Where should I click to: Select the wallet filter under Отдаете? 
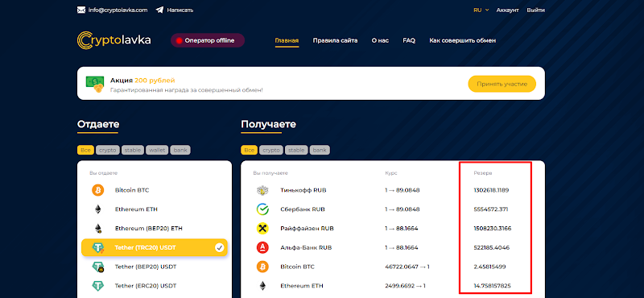coord(157,150)
